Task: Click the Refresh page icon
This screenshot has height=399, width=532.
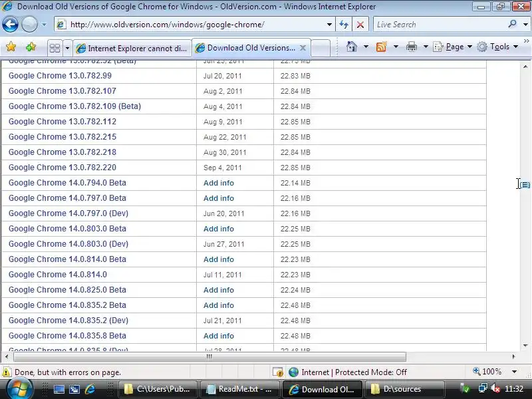Action: [344, 25]
